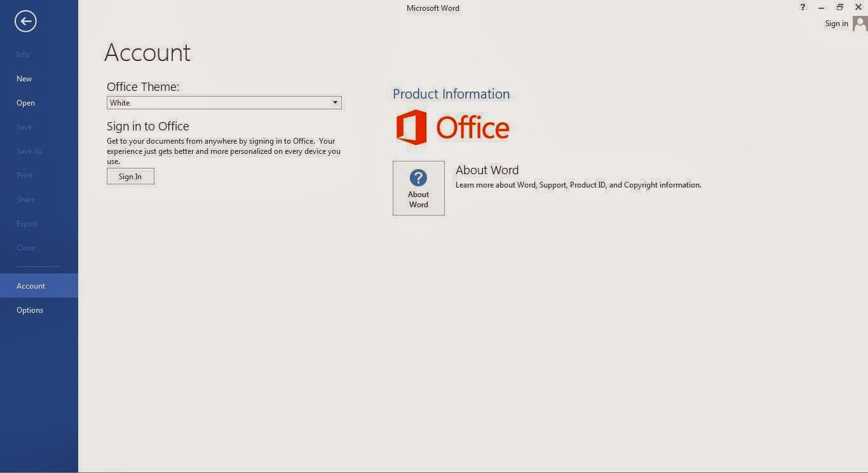Restore down the Word window
The height and width of the screenshot is (473, 868).
tap(840, 8)
